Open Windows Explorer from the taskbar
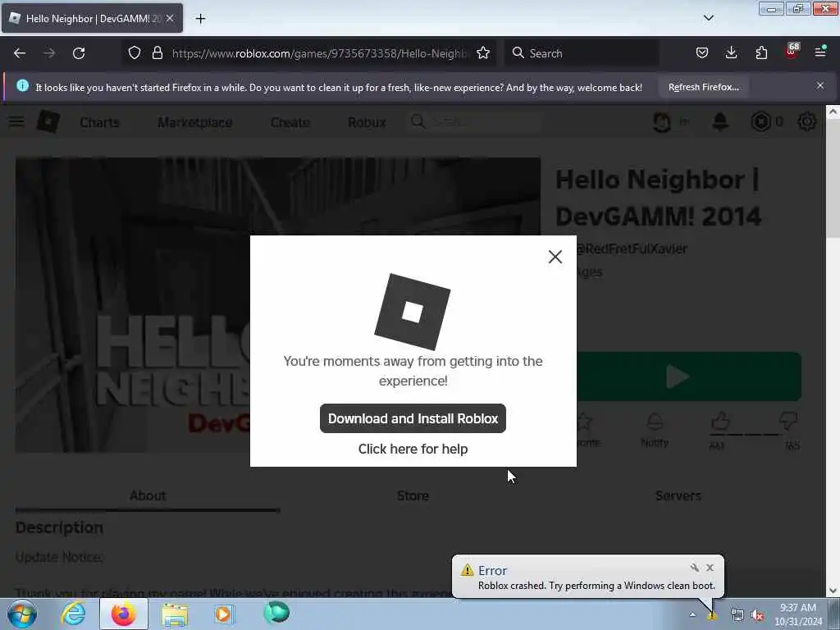840x630 pixels. tap(175, 614)
